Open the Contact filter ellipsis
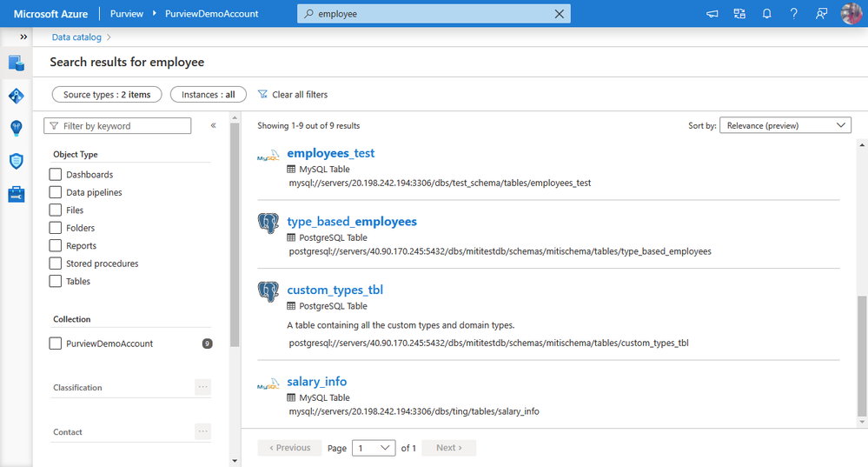 [x=202, y=431]
